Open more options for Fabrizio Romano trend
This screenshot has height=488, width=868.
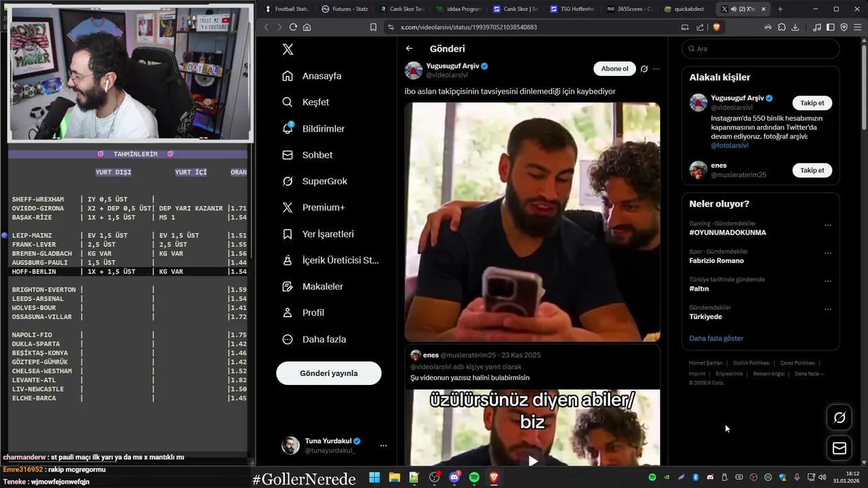tap(827, 253)
